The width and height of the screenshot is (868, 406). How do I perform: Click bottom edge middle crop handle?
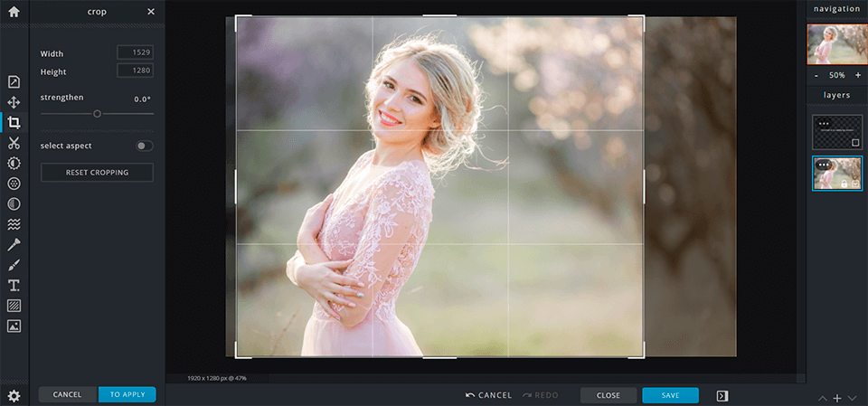[x=439, y=358]
